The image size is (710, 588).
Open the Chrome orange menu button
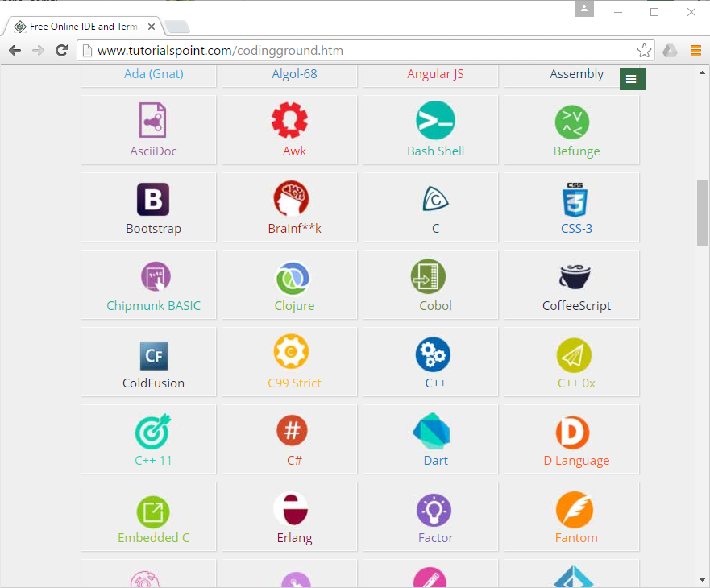[695, 50]
